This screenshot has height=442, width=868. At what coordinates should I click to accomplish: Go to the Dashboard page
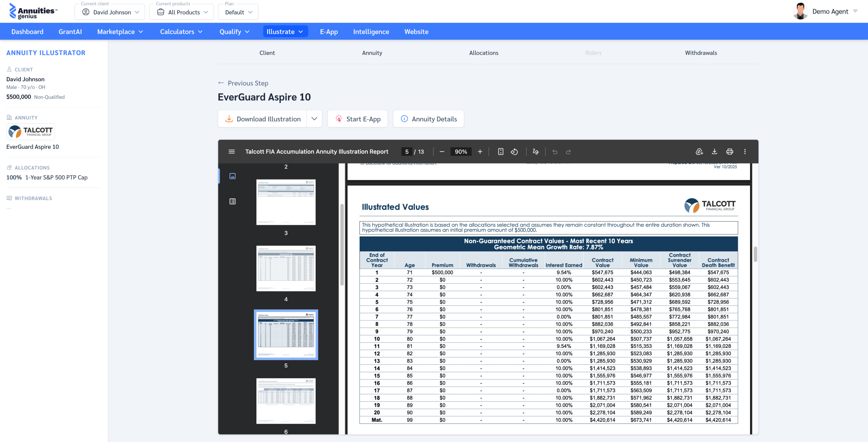(27, 31)
